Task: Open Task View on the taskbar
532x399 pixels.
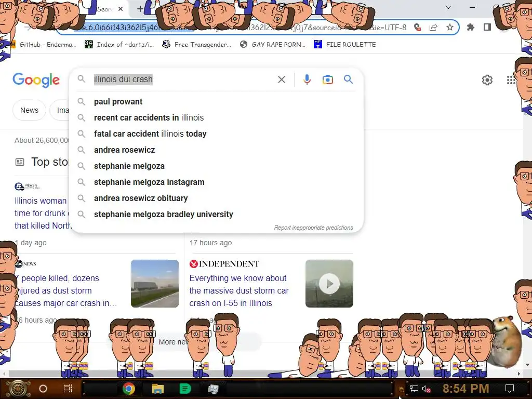Action: (x=68, y=389)
